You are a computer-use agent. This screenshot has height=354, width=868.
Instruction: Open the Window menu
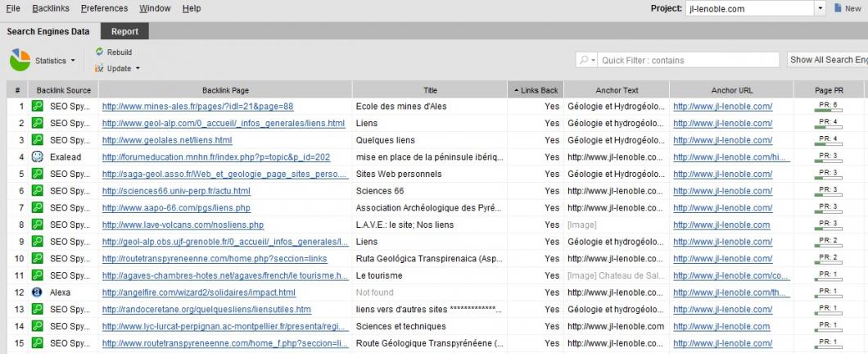[155, 8]
